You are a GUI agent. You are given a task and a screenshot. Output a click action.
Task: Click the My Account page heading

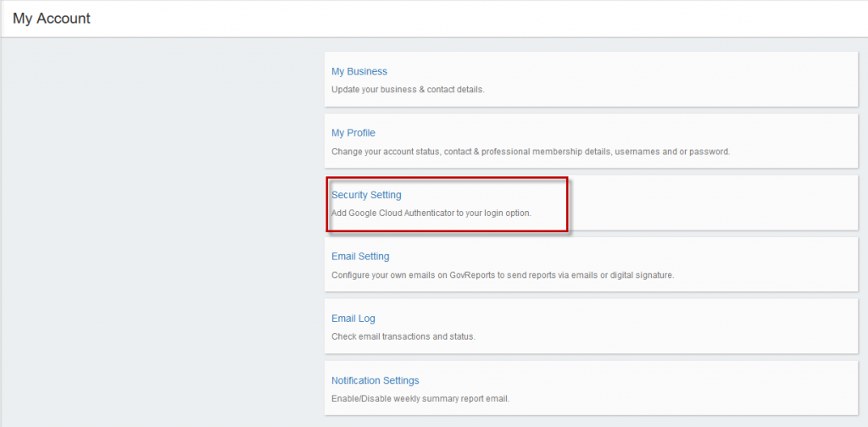click(52, 19)
